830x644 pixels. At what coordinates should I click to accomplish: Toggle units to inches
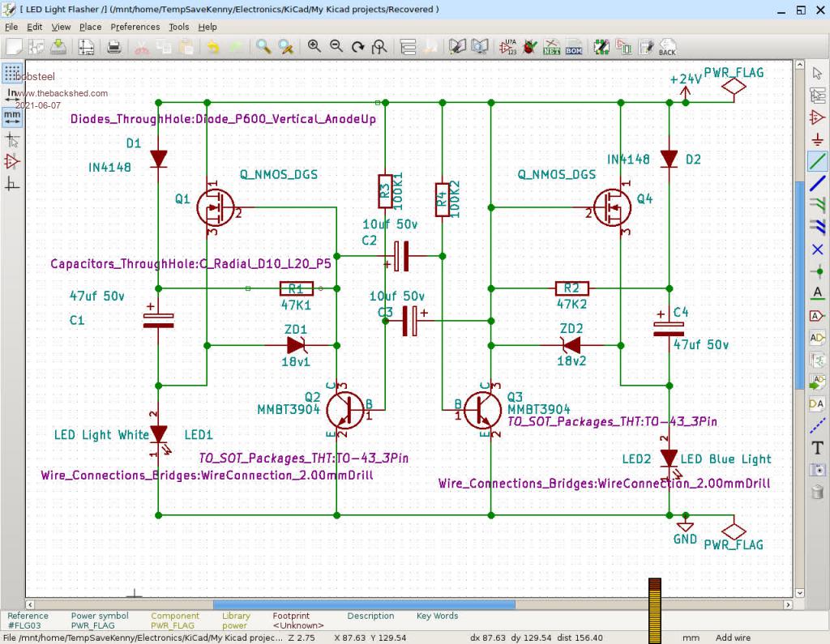click(12, 95)
